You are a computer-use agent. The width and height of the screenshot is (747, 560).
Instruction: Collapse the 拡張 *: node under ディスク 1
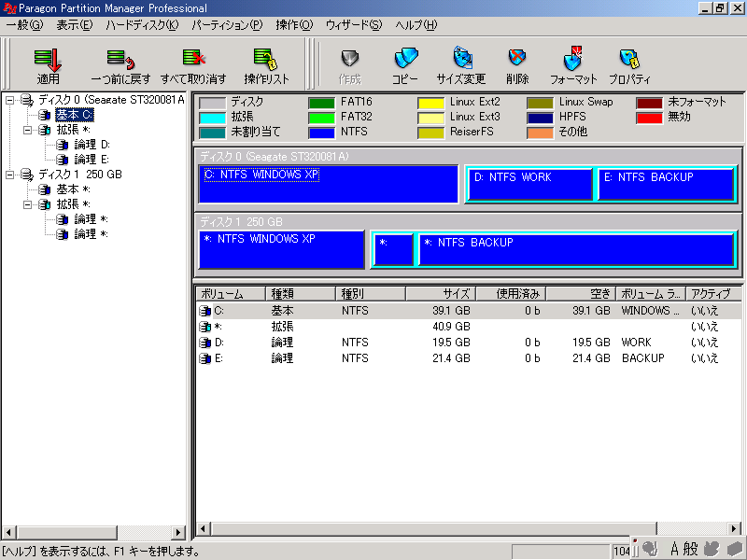pyautogui.click(x=28, y=204)
